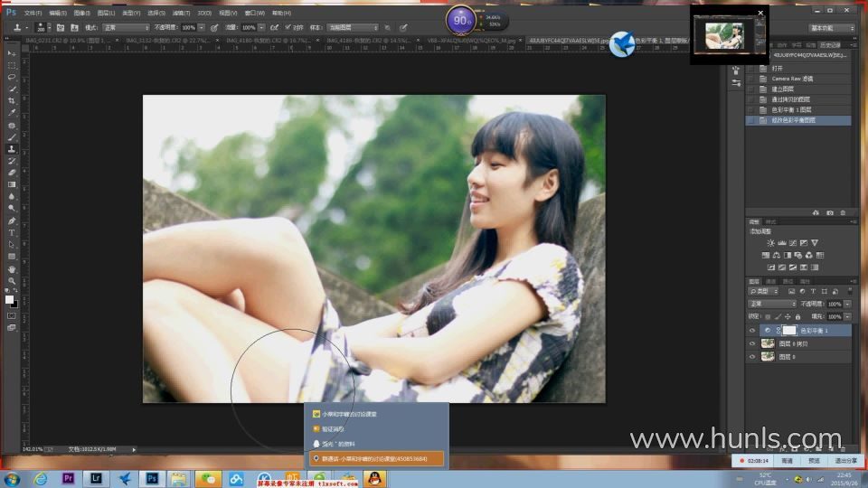Open the layer opacity dropdown in Layers panel
The width and height of the screenshot is (868, 488).
[847, 305]
